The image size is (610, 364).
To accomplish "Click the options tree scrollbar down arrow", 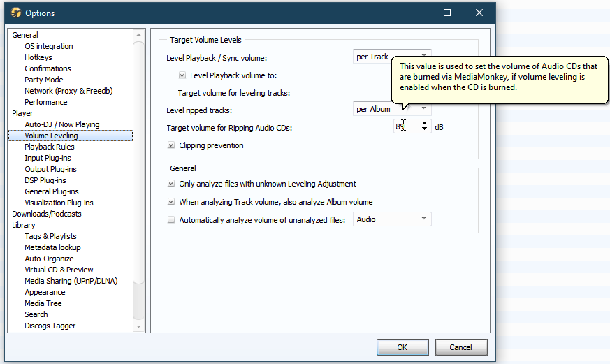I will 138,326.
